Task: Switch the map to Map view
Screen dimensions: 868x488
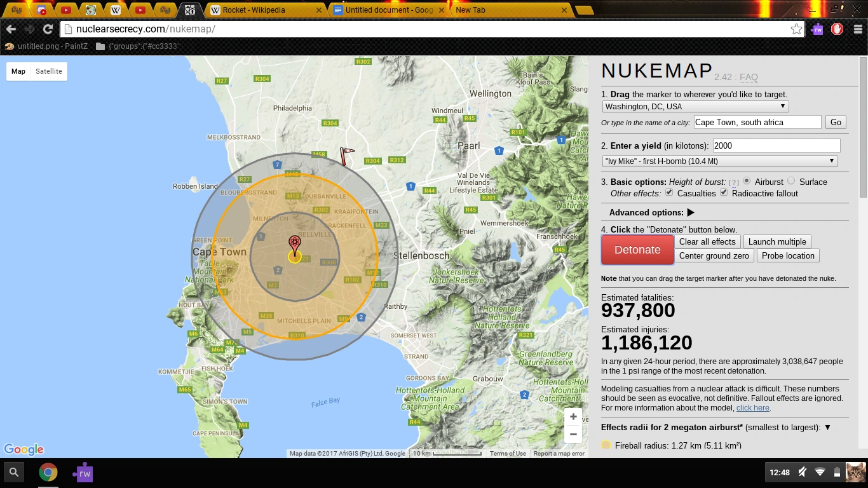Action: click(x=18, y=71)
